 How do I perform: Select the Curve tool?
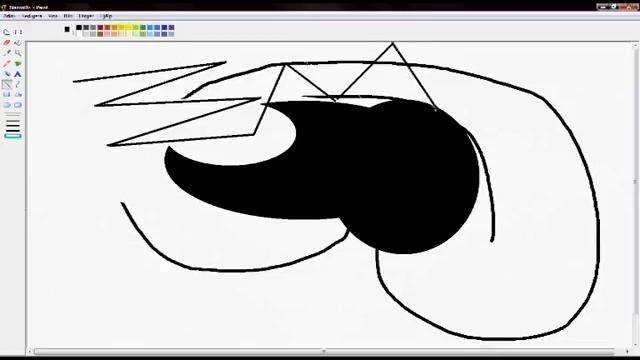pos(18,84)
